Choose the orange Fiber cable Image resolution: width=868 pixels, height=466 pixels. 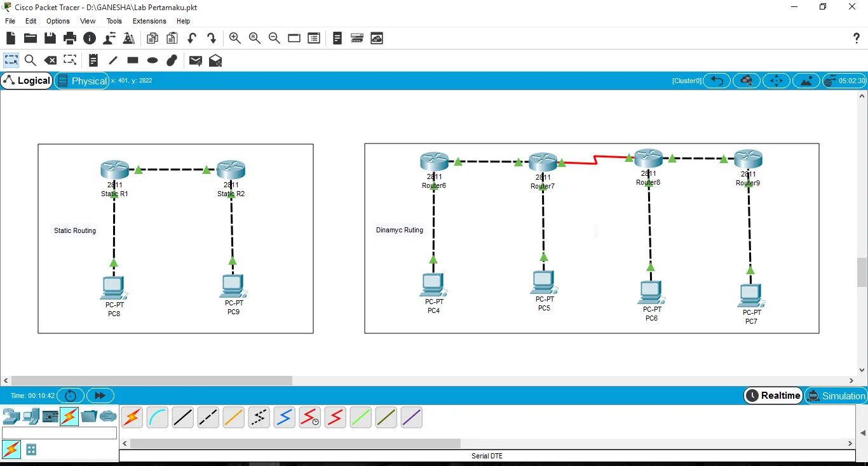tap(233, 417)
